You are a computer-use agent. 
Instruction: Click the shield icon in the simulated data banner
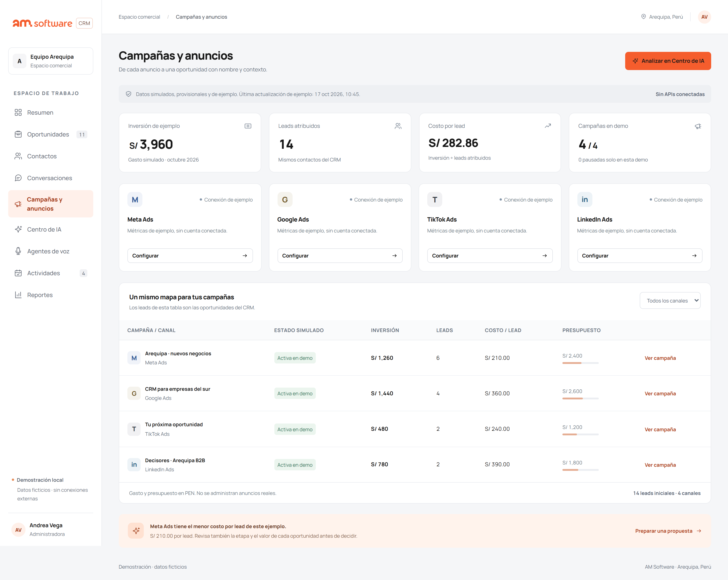pyautogui.click(x=129, y=94)
